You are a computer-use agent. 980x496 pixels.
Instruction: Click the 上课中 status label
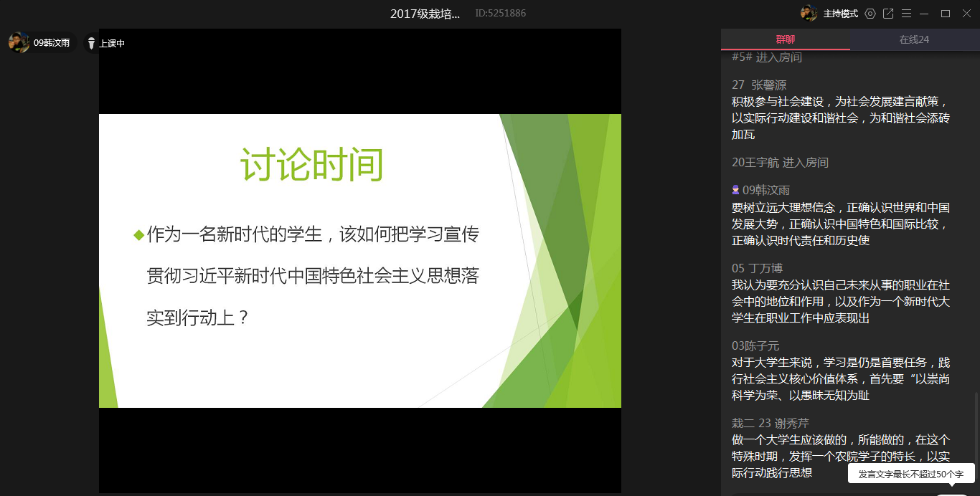[112, 43]
